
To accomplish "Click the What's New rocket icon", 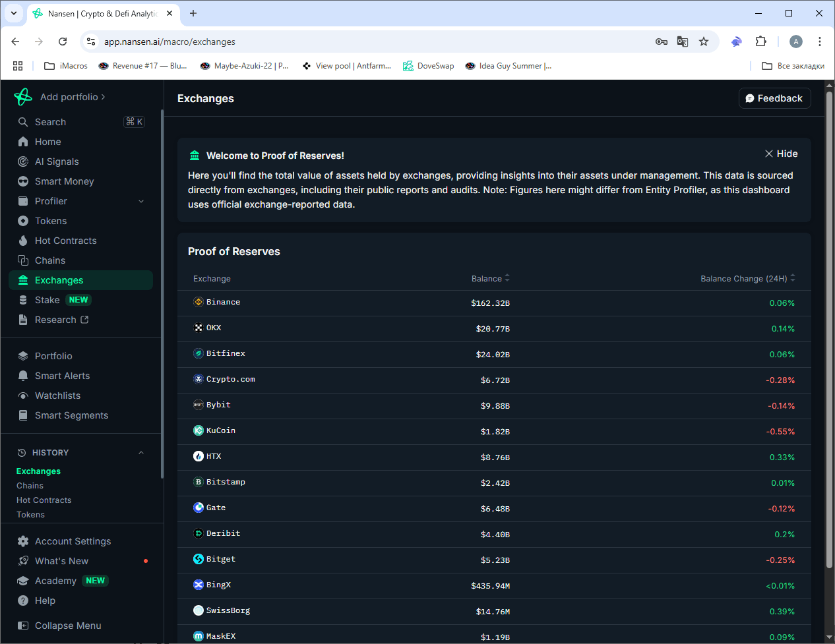I will point(23,561).
